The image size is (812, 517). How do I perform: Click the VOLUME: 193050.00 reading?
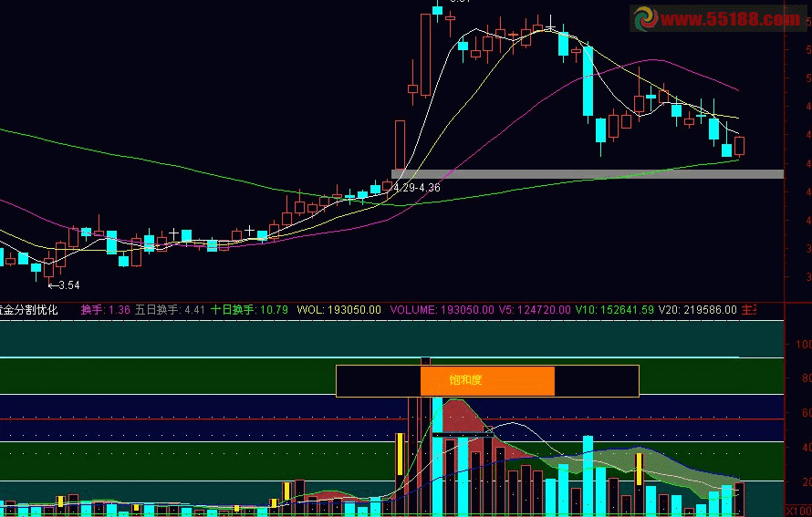(442, 310)
